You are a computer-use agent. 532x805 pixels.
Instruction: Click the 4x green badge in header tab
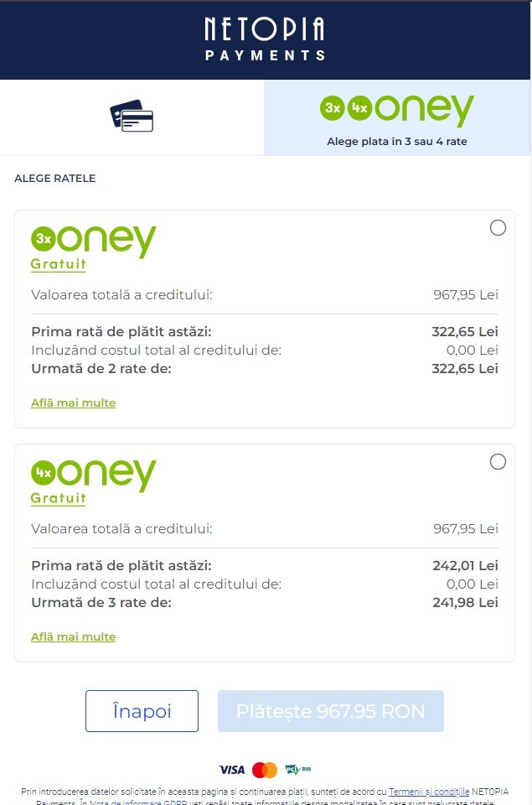(359, 108)
